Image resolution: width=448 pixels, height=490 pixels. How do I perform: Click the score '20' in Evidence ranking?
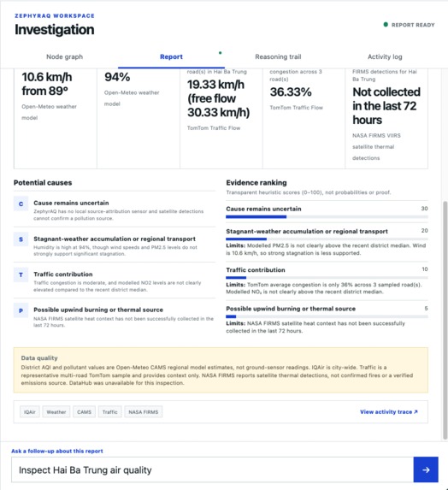[x=424, y=231]
